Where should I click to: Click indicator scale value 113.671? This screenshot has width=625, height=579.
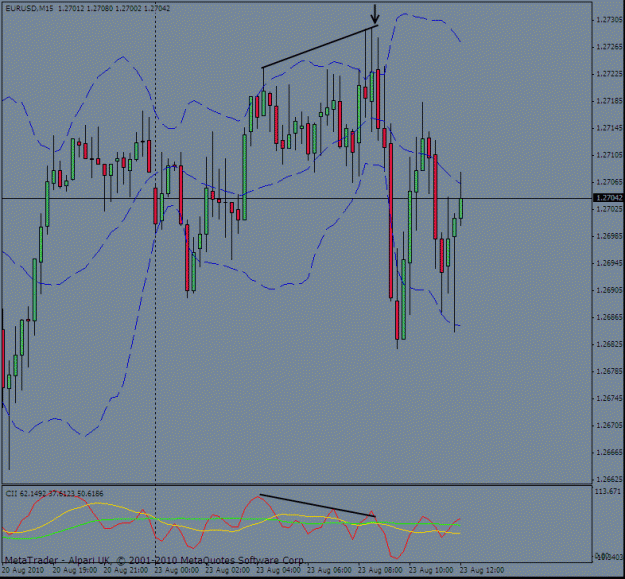[x=608, y=491]
